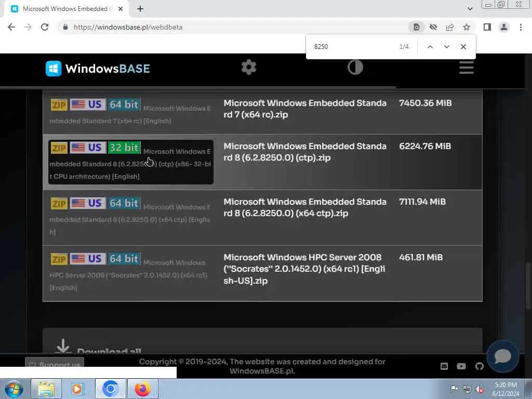Click the share page icon

[450, 27]
